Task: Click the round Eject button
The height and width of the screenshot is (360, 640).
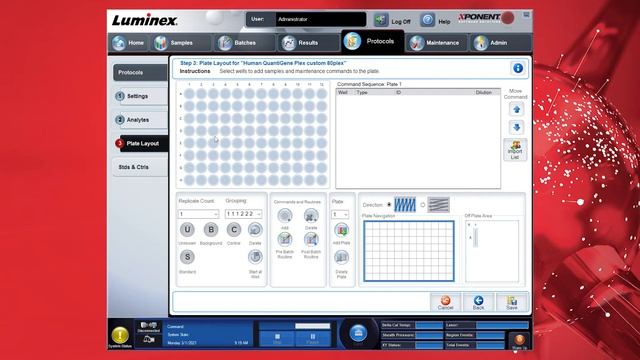Action: 358,333
